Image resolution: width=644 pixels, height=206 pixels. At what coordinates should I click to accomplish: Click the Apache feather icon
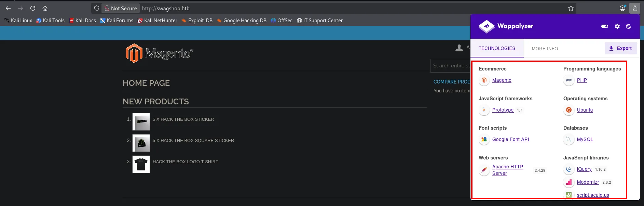484,170
